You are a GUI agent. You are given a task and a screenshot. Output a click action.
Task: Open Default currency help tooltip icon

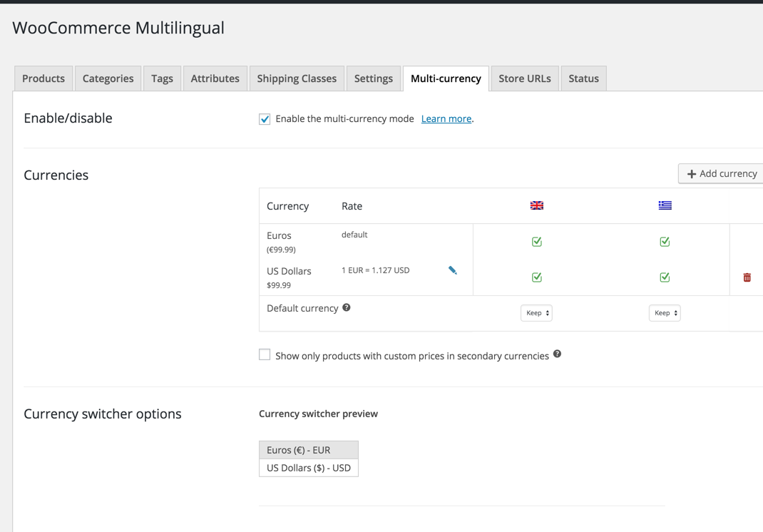coord(347,307)
